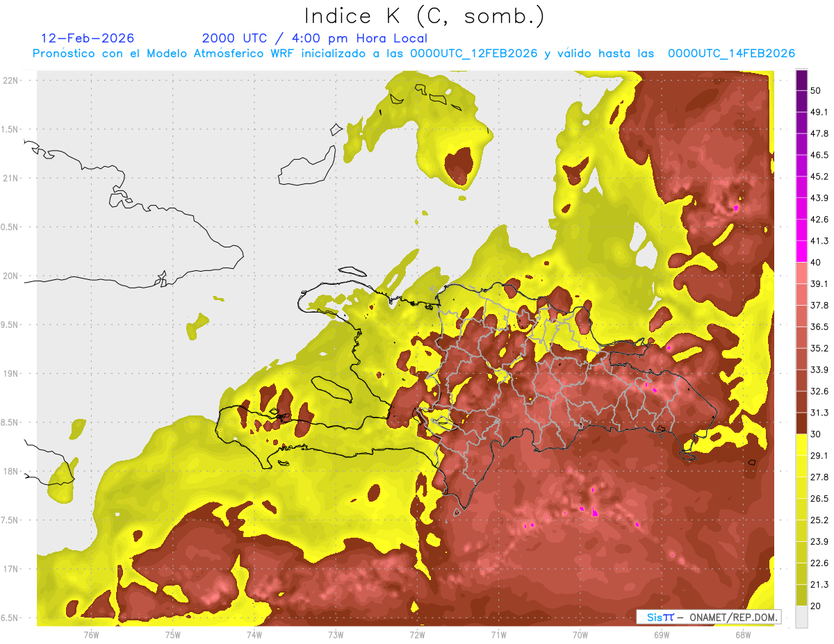Click legend value 47.8
Image resolution: width=834 pixels, height=644 pixels.
819,133
